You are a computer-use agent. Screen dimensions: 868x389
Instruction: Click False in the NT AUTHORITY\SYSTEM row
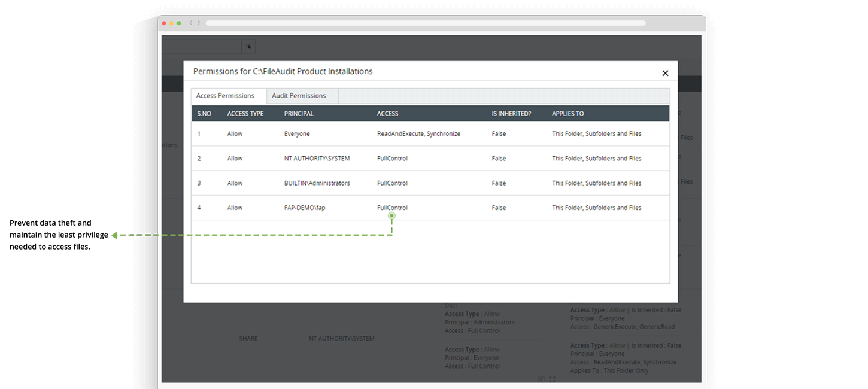pos(499,159)
